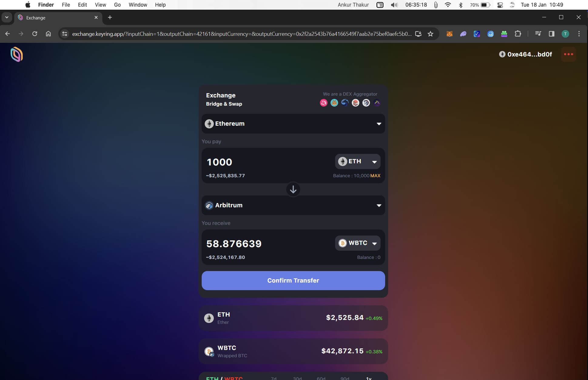Screen dimensions: 588x380
Task: Click the pink Uniswap aggregator icon
Action: [324, 103]
